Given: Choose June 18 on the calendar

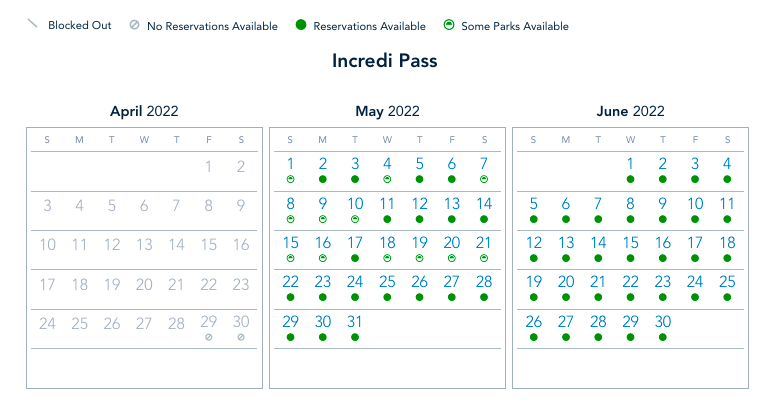Looking at the screenshot, I should tap(727, 243).
